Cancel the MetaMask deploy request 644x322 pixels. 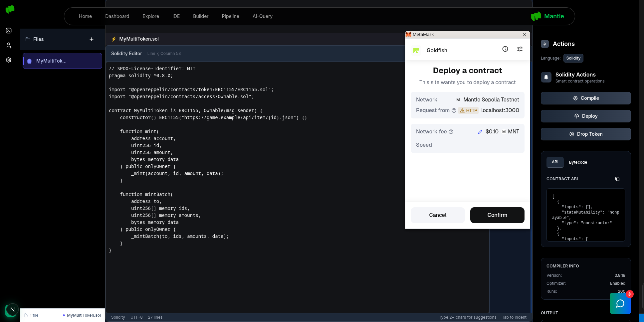point(438,215)
